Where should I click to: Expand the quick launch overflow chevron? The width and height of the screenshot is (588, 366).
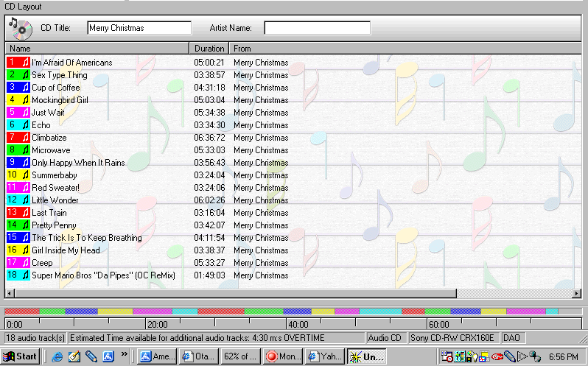click(x=124, y=354)
